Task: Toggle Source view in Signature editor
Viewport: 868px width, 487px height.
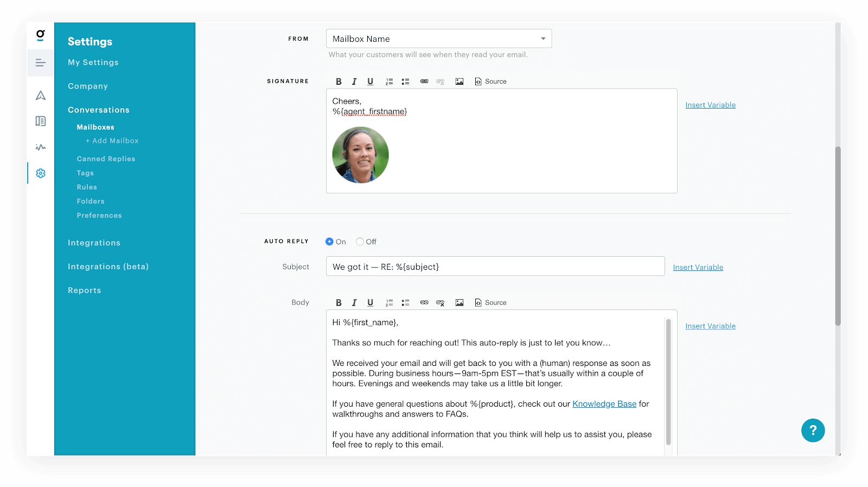Action: click(490, 81)
